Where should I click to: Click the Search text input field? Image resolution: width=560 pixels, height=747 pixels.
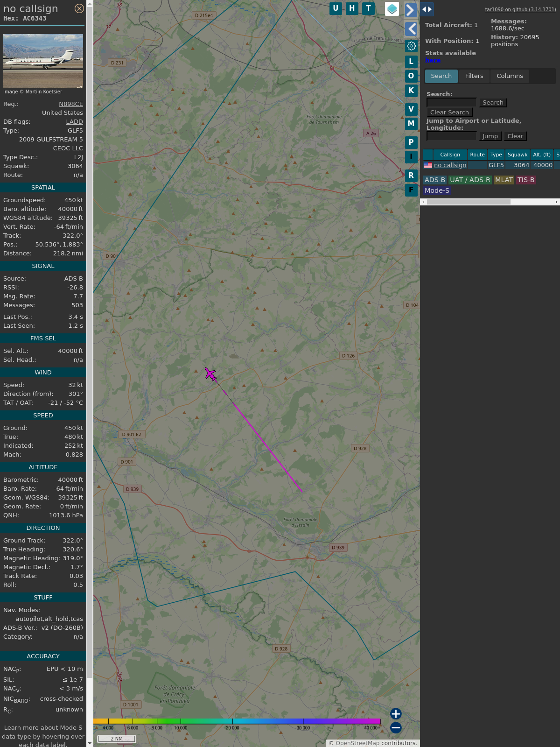[451, 102]
